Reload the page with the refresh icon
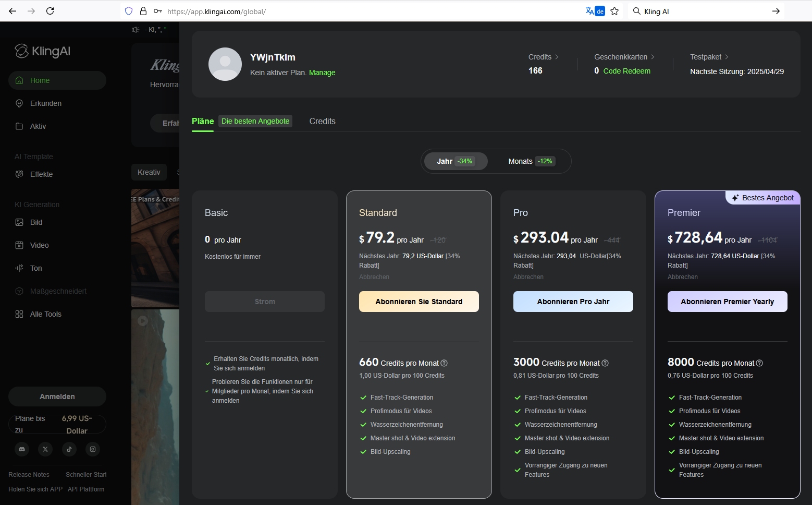This screenshot has height=505, width=812. click(x=50, y=11)
